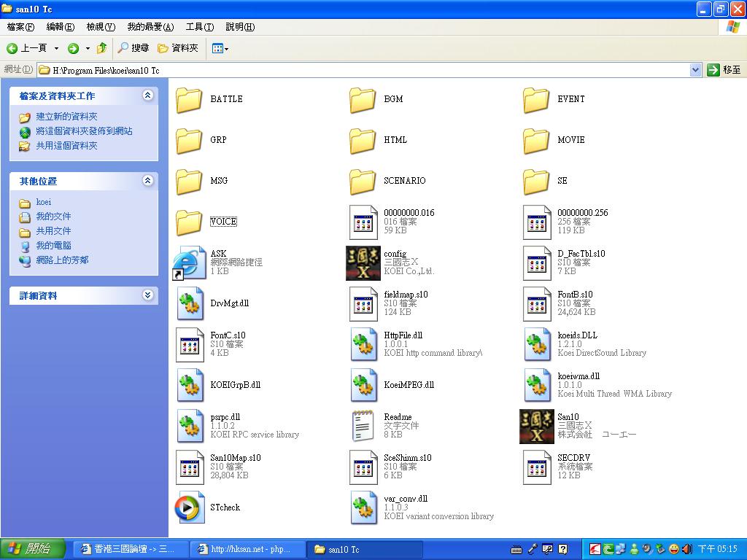Click 建立新的資料夾 link
Viewport: 747px width, 560px height.
[x=66, y=117]
